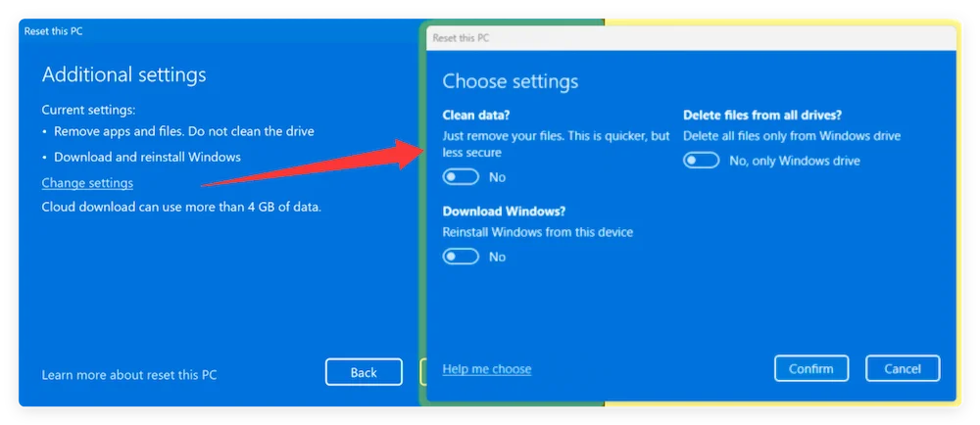This screenshot has width=980, height=425.
Task: Click 'Remove apps and files' bullet text
Action: [184, 131]
